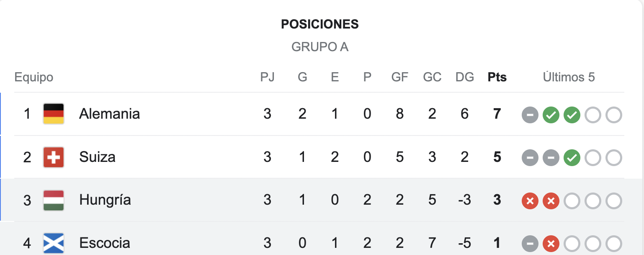Click Alemania's first draw result icon
Viewport: 644px width, 255px height.
click(x=530, y=115)
